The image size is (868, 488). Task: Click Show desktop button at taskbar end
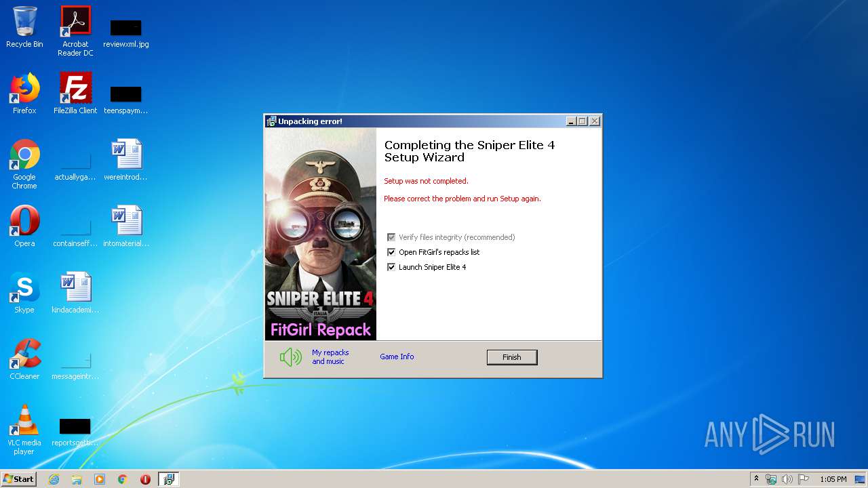861,479
